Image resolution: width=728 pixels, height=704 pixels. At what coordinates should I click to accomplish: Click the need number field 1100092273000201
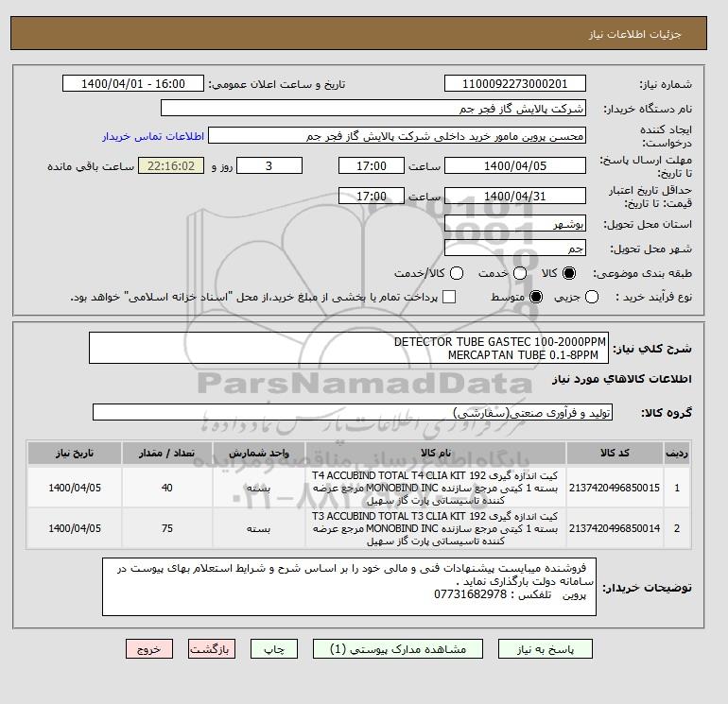[515, 83]
